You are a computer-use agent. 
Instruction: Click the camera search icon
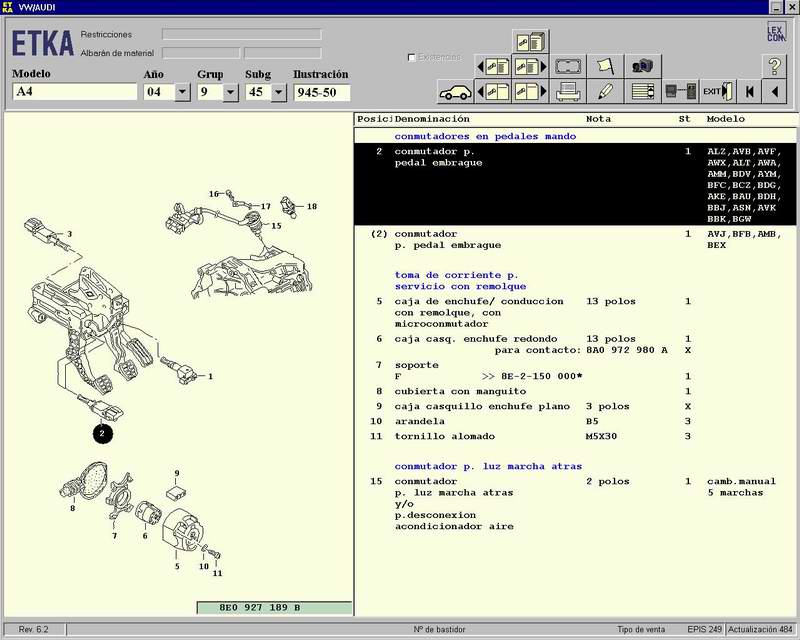tap(642, 66)
